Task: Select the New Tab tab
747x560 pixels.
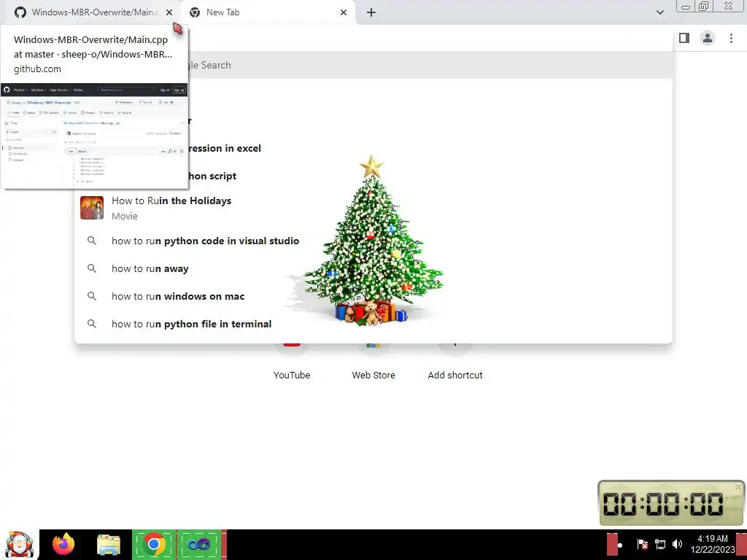Action: pos(268,12)
